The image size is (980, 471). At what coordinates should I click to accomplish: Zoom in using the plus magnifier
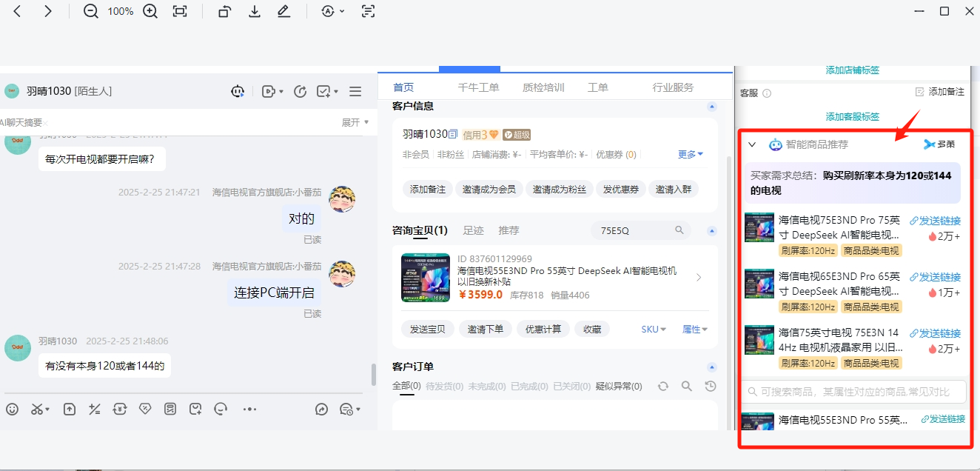(150, 11)
